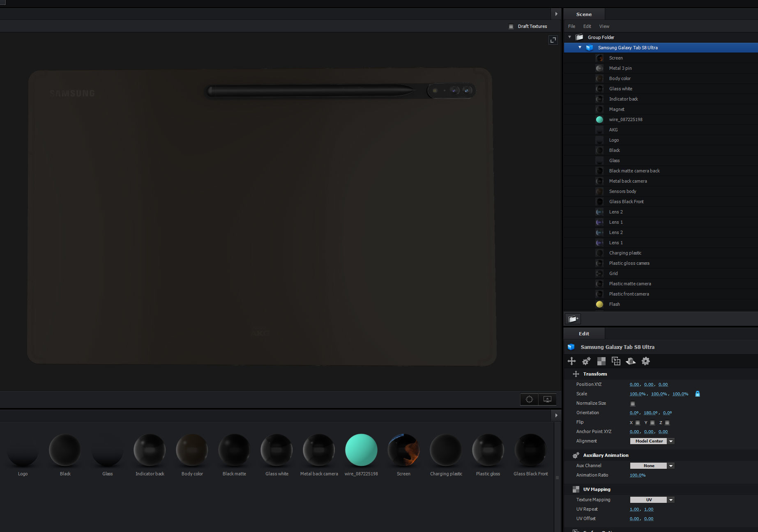The height and width of the screenshot is (532, 758).
Task: Select the Metal back camera material thumbnail
Action: tap(319, 450)
